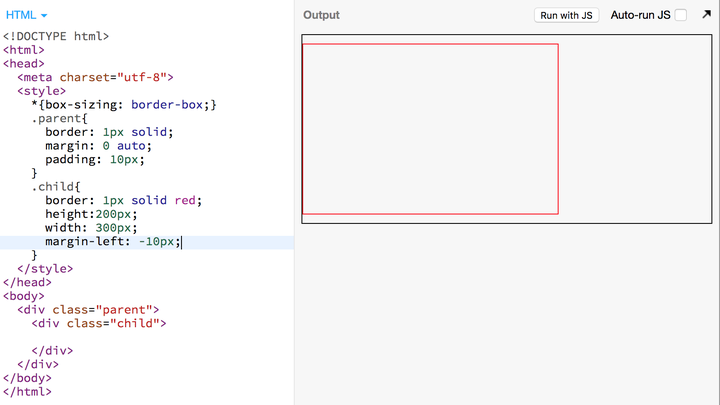Click the div class parent tag

(x=88, y=310)
